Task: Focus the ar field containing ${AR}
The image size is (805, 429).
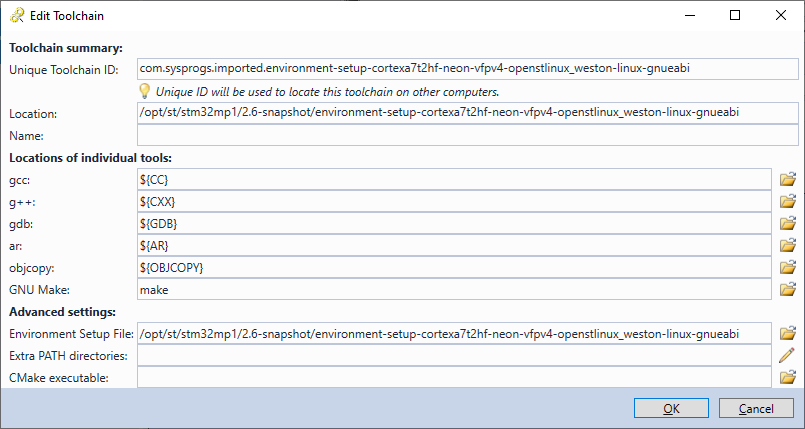Action: [x=454, y=245]
